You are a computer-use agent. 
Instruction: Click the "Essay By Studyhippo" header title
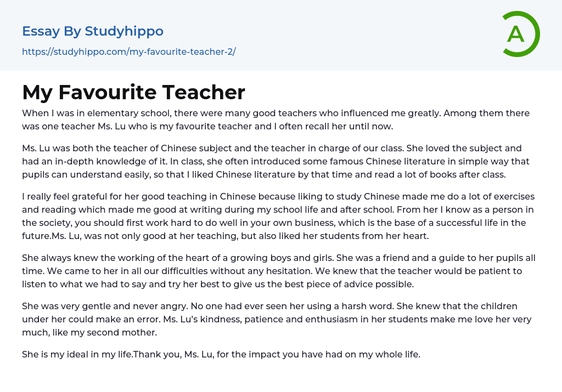[x=93, y=31]
